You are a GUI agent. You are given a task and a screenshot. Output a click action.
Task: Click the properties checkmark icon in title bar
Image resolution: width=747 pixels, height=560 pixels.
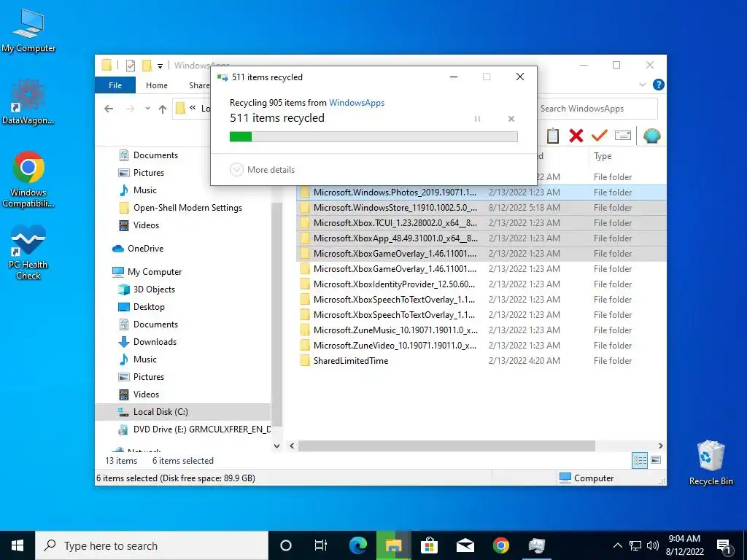click(130, 65)
